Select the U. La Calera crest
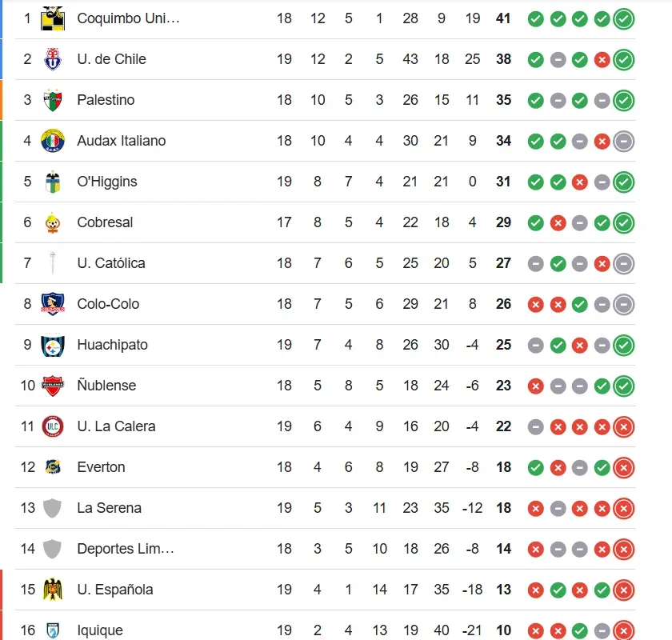672x640 pixels. coord(53,426)
